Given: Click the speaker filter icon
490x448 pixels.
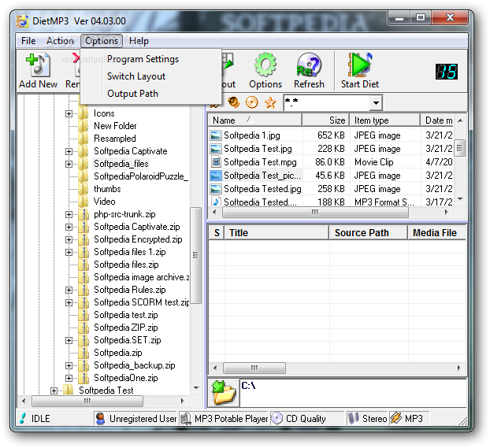Looking at the screenshot, I should coord(233,102).
